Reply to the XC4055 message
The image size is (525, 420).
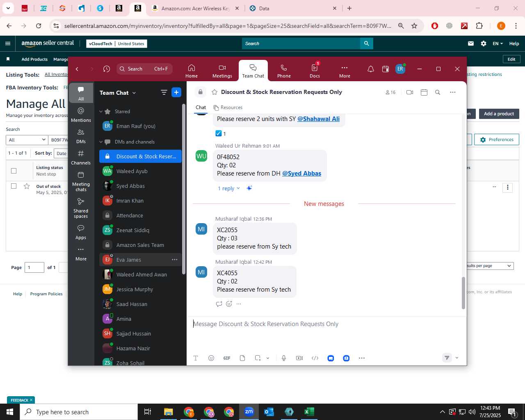219,304
